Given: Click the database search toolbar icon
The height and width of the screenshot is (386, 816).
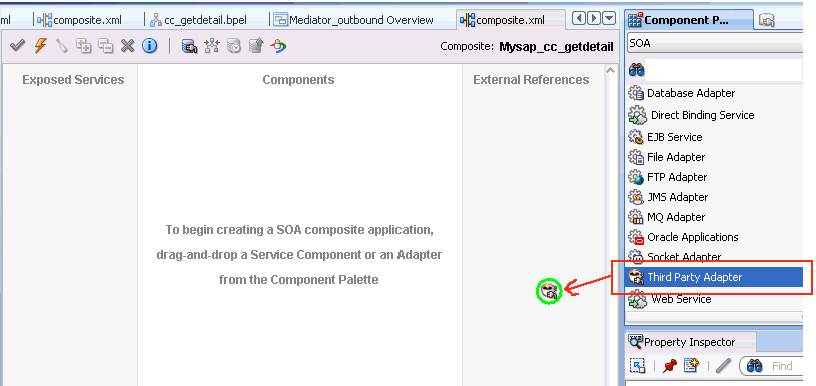Looking at the screenshot, I should (x=189, y=46).
